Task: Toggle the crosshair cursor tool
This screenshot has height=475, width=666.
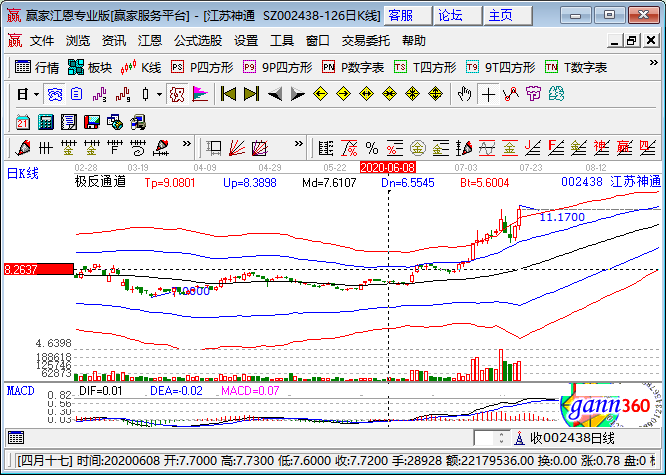Action: (x=488, y=94)
